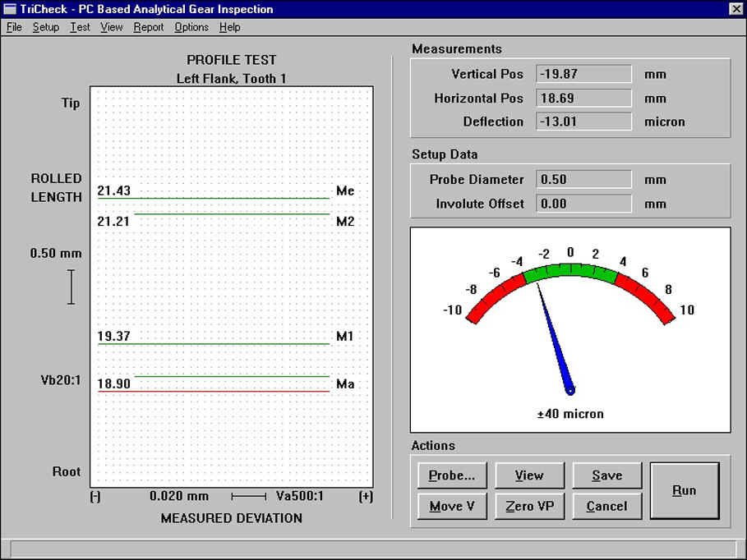Image resolution: width=747 pixels, height=560 pixels.
Task: Click the Va500:1 scale label
Action: 300,496
